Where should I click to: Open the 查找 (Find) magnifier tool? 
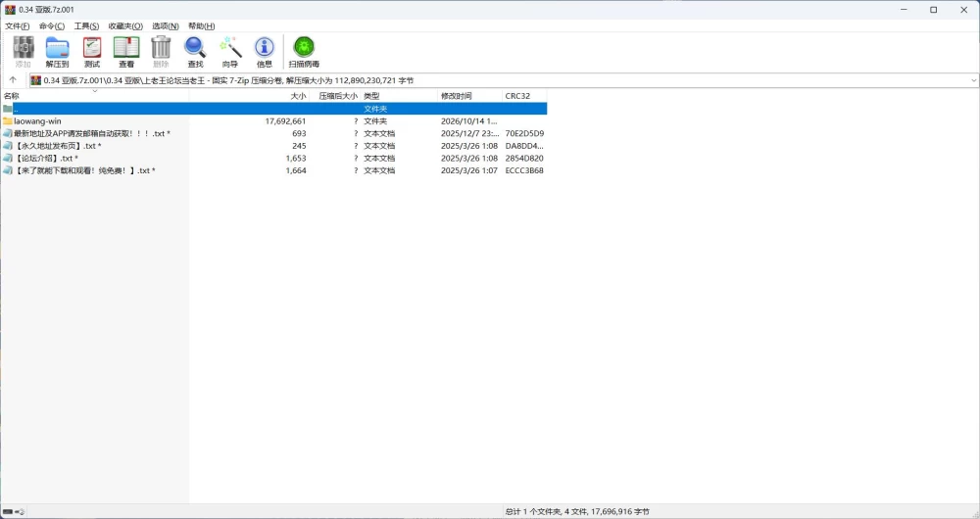click(195, 48)
